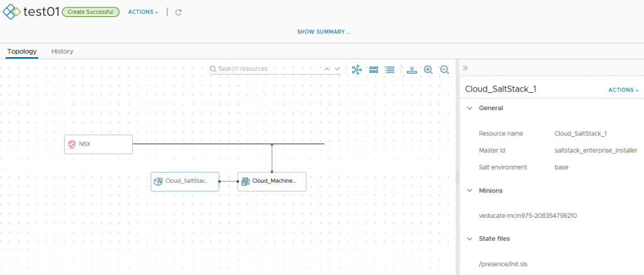Image resolution: width=644 pixels, height=275 pixels.
Task: Click the fit-to-screen canvas icon
Action: 412,70
